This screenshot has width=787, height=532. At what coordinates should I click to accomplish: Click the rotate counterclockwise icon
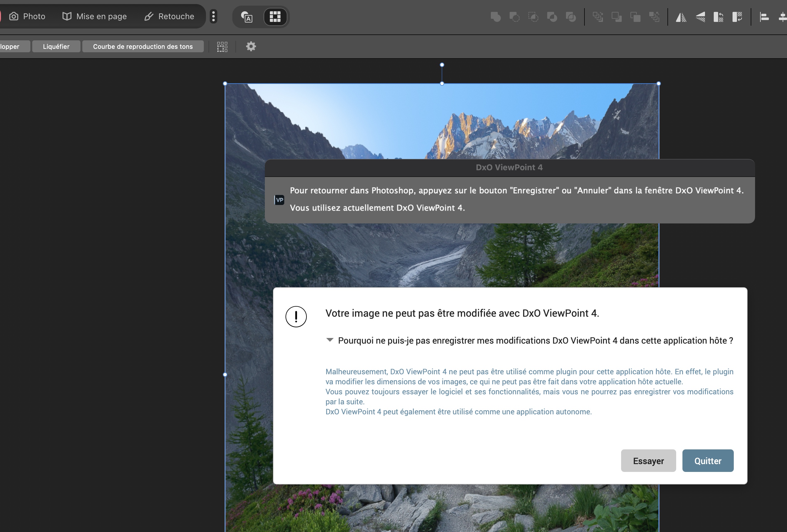718,17
